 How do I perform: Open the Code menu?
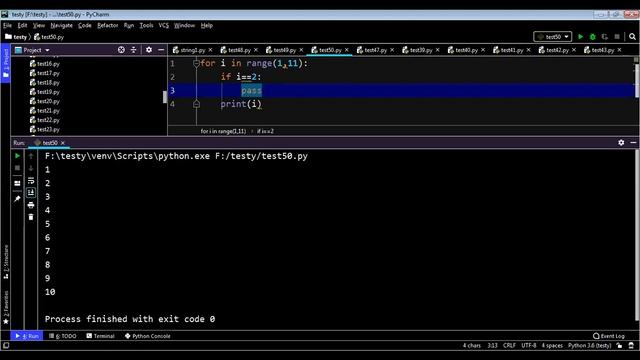click(x=85, y=25)
